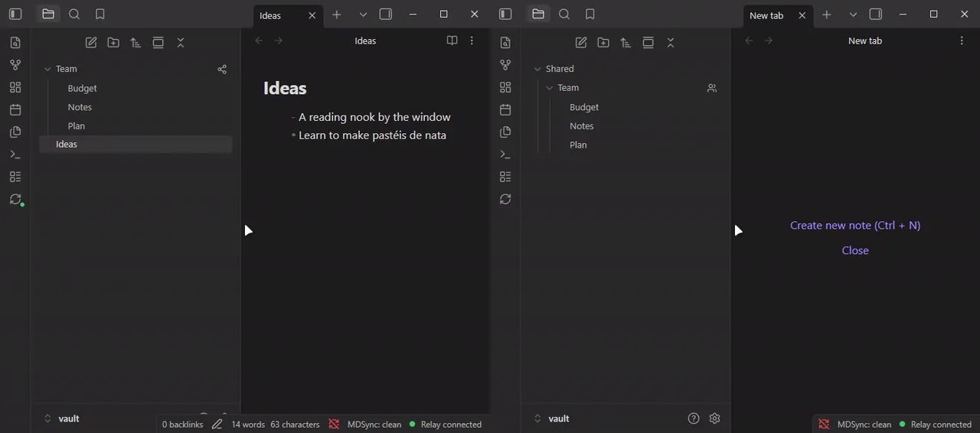Open today's daily note in Ideas window ribbon
The image size is (980, 433).
click(15, 109)
